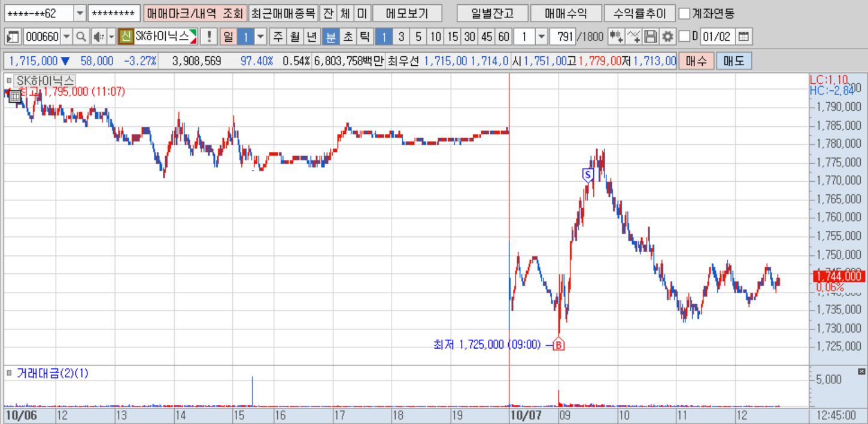Click the 거래대금(2)(1) indicator label
Image resolution: width=868 pixels, height=424 pixels.
pyautogui.click(x=52, y=373)
